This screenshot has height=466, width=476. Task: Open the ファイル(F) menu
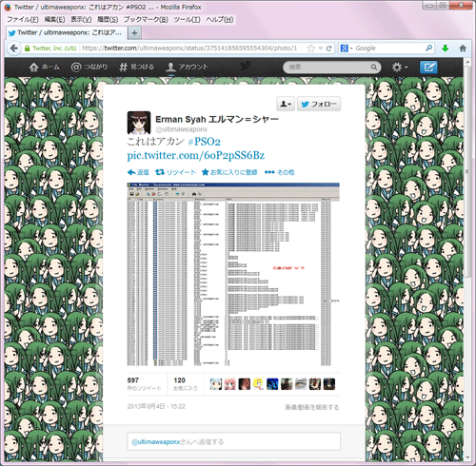[x=23, y=20]
